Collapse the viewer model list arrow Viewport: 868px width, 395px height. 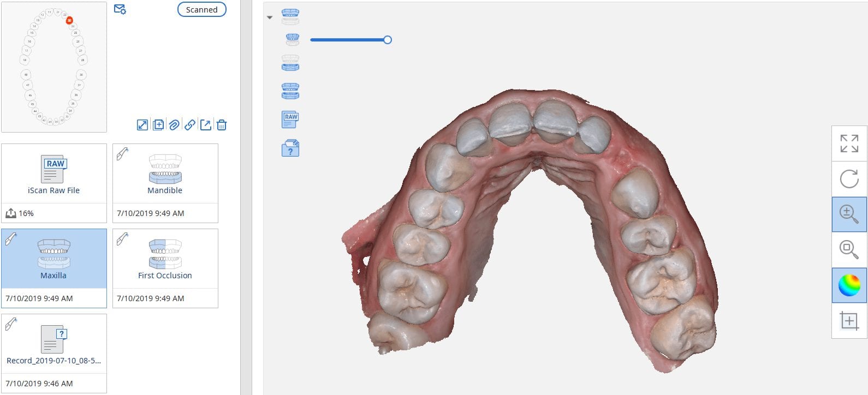(270, 17)
